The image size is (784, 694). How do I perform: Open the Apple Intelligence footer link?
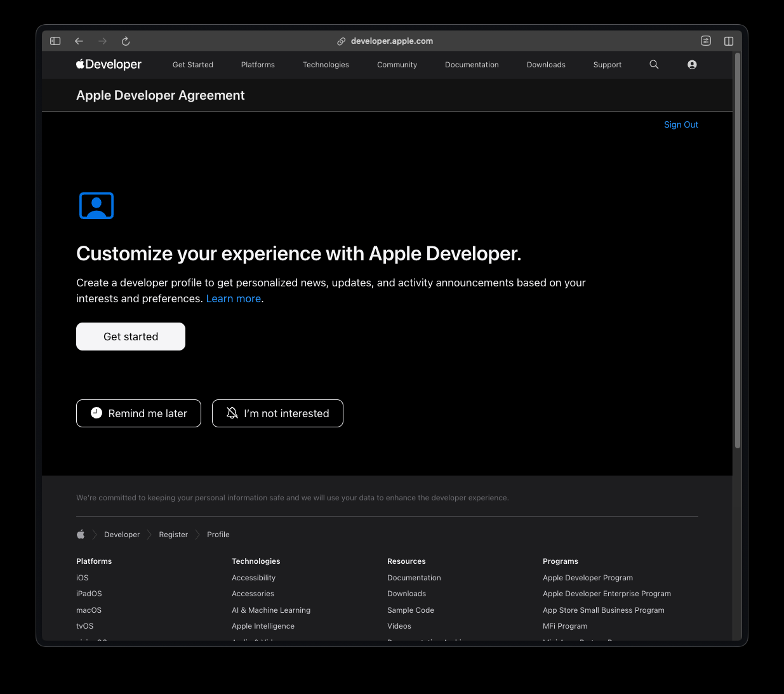coord(263,626)
